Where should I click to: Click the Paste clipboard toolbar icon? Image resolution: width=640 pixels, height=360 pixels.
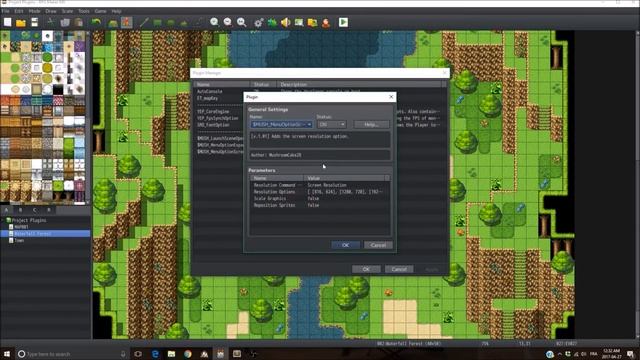[79, 22]
